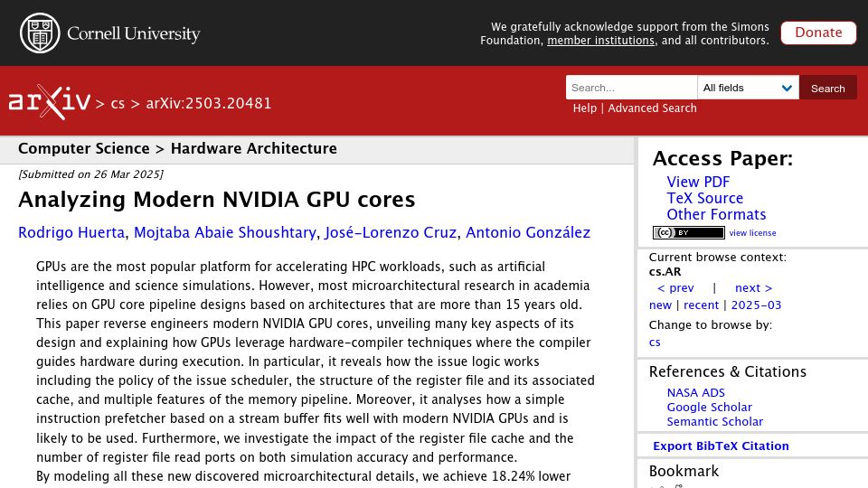
Task: Open author Mojtaba Abaie Shoushtary link
Action: pos(225,232)
